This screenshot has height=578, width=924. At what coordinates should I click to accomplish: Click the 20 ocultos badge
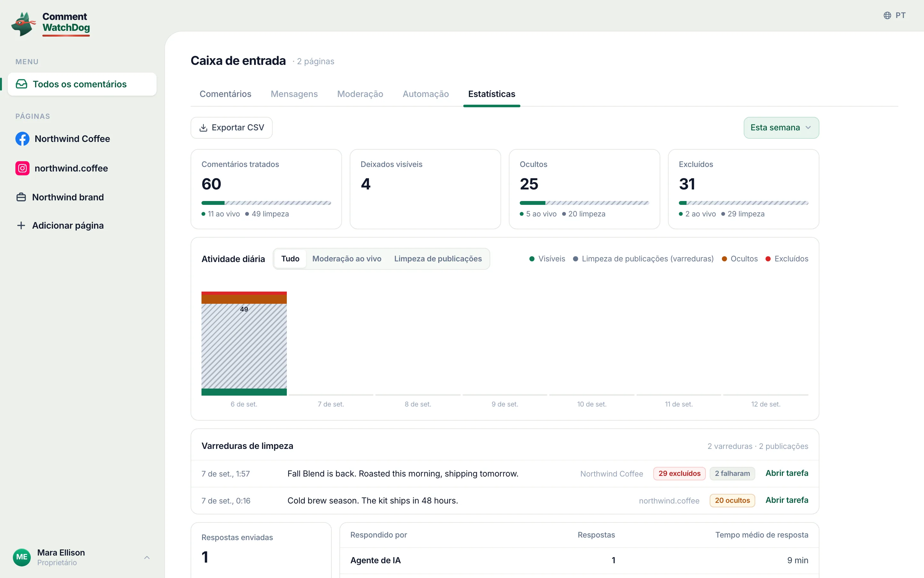coord(732,501)
